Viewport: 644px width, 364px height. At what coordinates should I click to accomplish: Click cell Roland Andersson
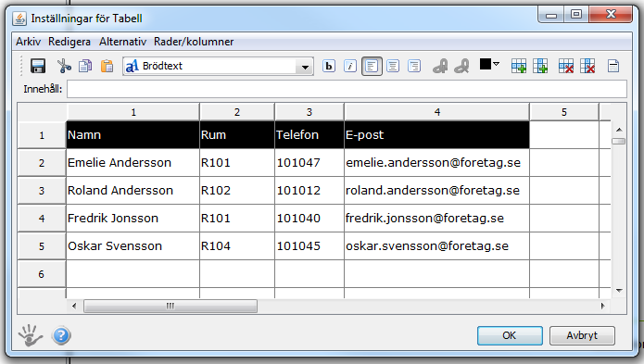133,191
